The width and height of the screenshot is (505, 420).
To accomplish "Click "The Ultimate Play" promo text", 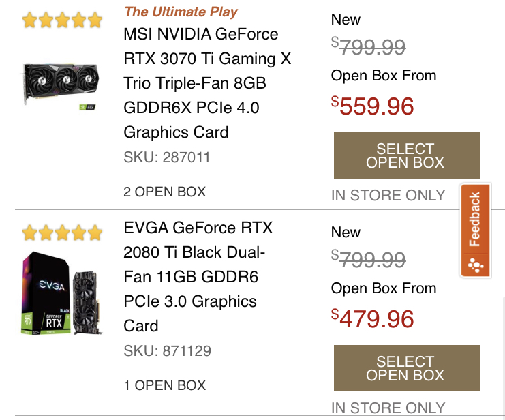I will tap(181, 12).
